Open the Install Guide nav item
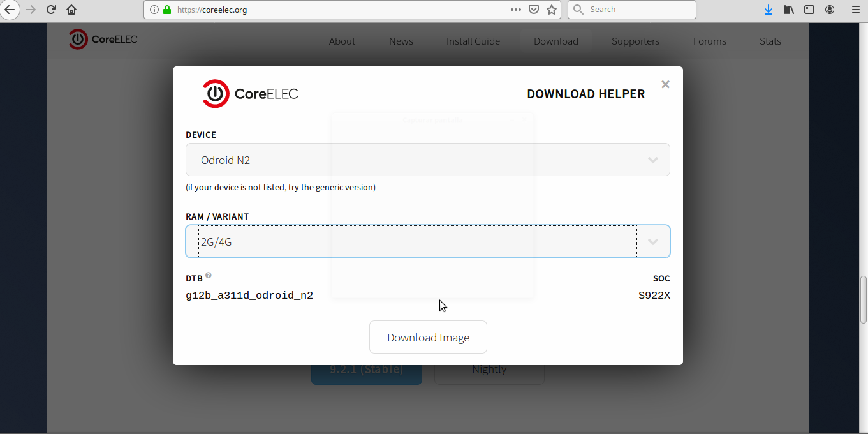The height and width of the screenshot is (434, 868). pyautogui.click(x=473, y=41)
